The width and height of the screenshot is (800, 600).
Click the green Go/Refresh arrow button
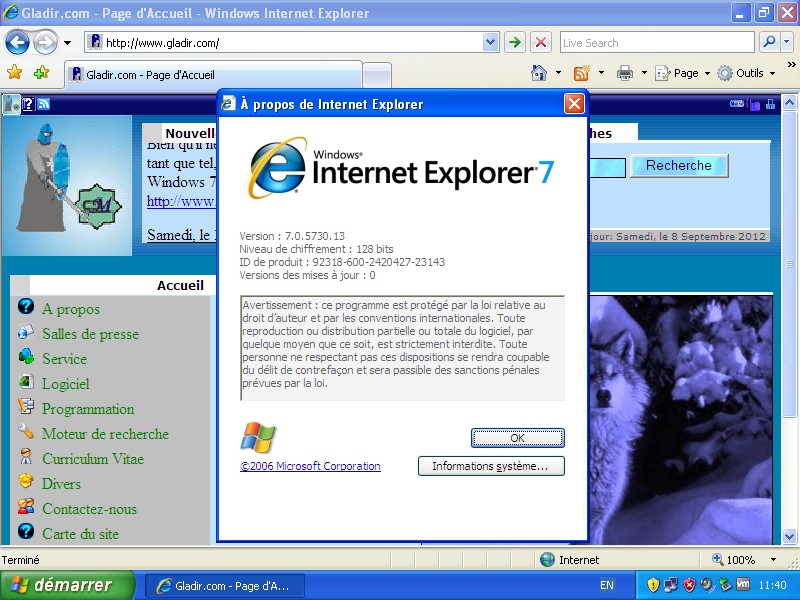(x=515, y=42)
